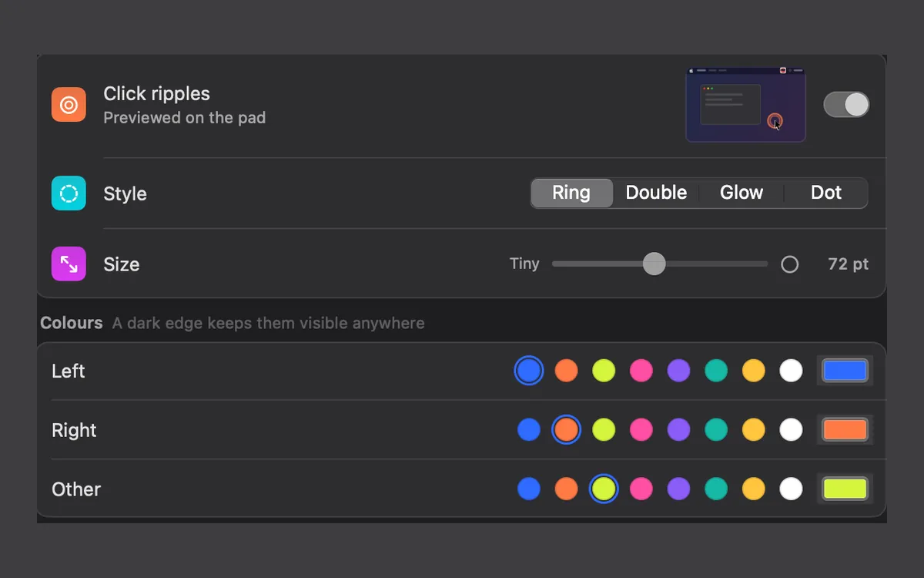
Task: Choose the Glow style segment
Action: pyautogui.click(x=742, y=193)
